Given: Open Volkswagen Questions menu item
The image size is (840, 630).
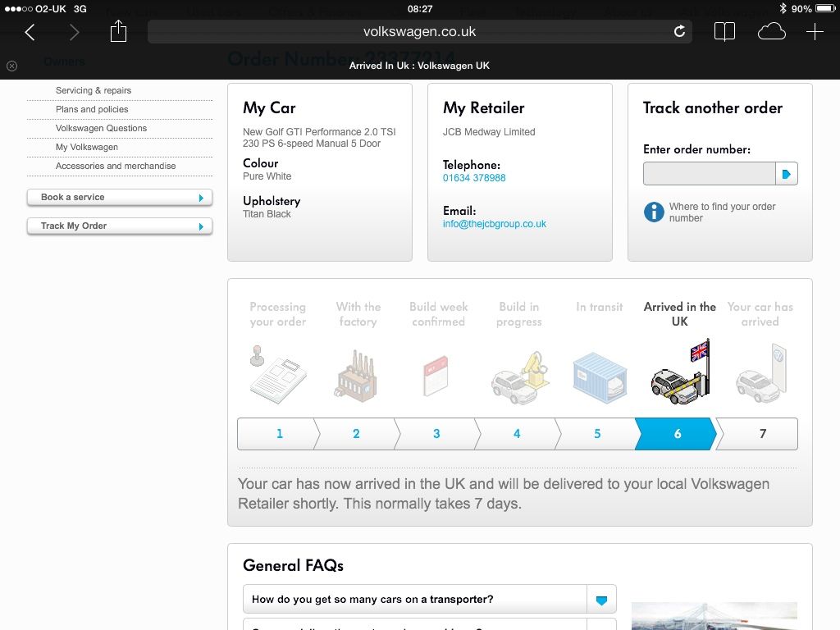Looking at the screenshot, I should coord(101,128).
